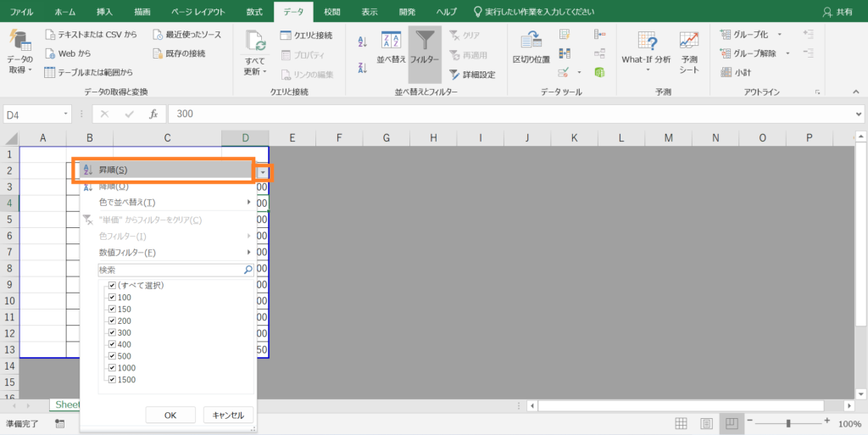Click the macro record status bar icon
Image resolution: width=868 pixels, height=435 pixels.
tap(60, 424)
